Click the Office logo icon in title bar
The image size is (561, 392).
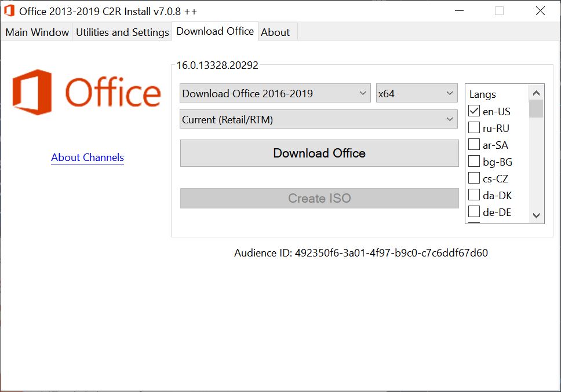[9, 11]
